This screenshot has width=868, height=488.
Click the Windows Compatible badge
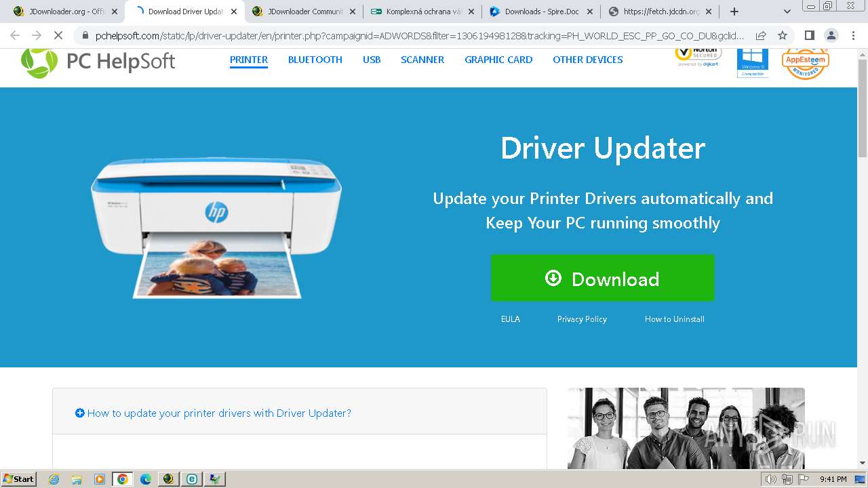click(x=753, y=62)
